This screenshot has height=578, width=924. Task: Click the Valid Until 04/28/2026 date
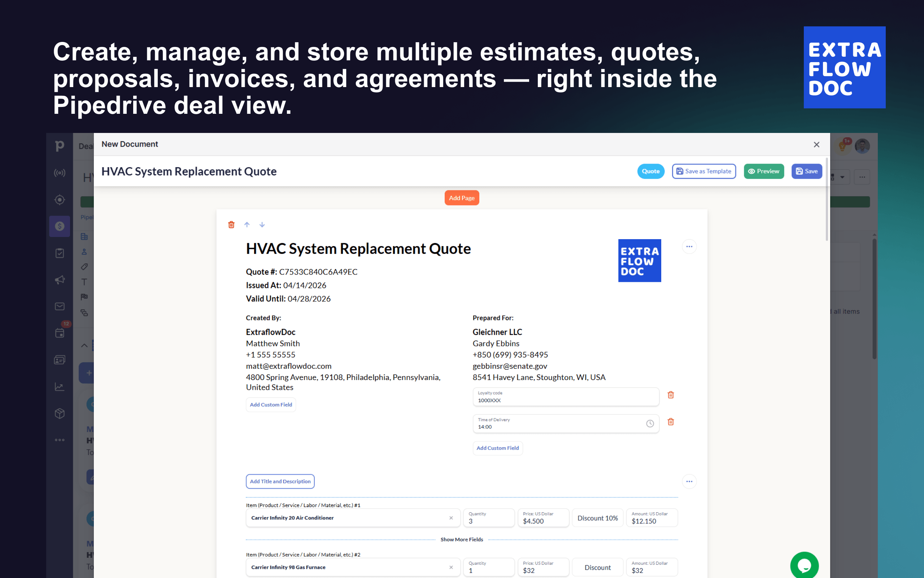pyautogui.click(x=288, y=298)
